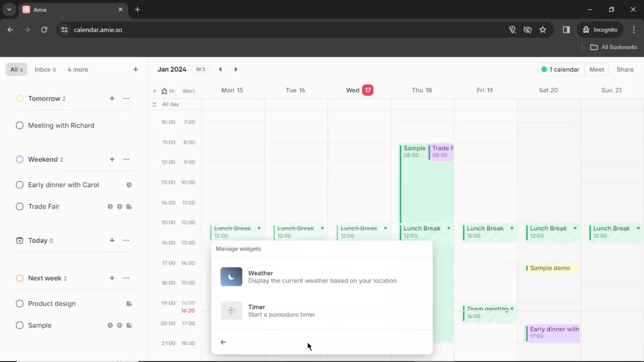The image size is (644, 362).
Task: Click the Product design task checkbox
Action: [19, 304]
